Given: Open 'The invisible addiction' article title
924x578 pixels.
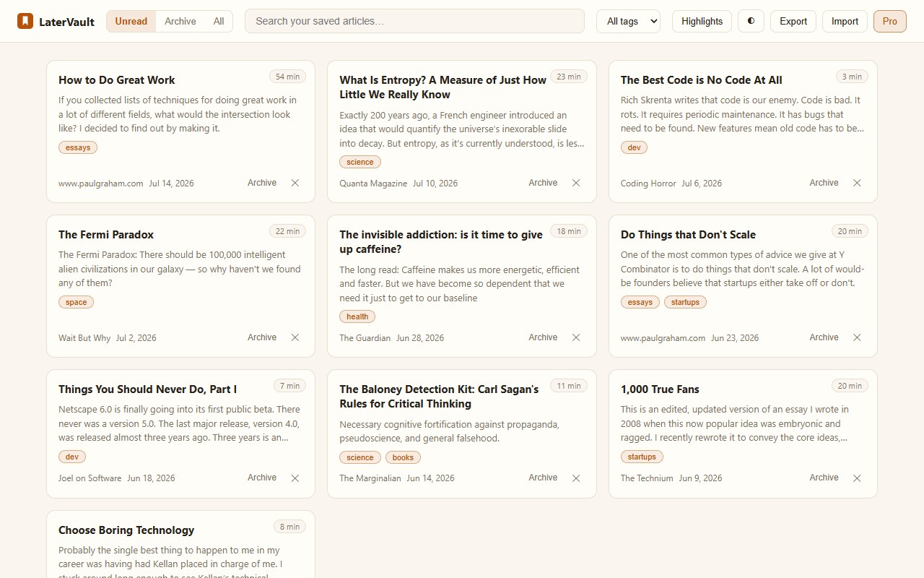Looking at the screenshot, I should click(441, 242).
